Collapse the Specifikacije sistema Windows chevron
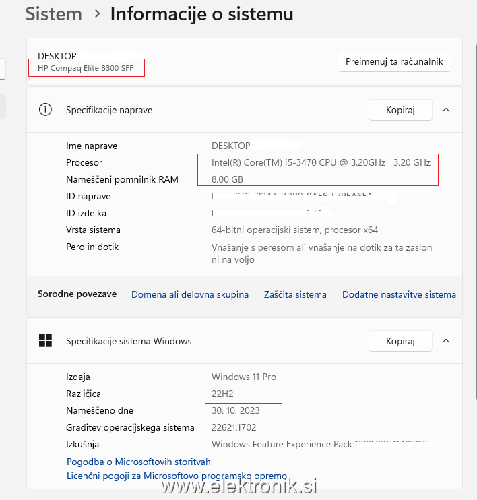The image size is (477, 500). point(446,341)
